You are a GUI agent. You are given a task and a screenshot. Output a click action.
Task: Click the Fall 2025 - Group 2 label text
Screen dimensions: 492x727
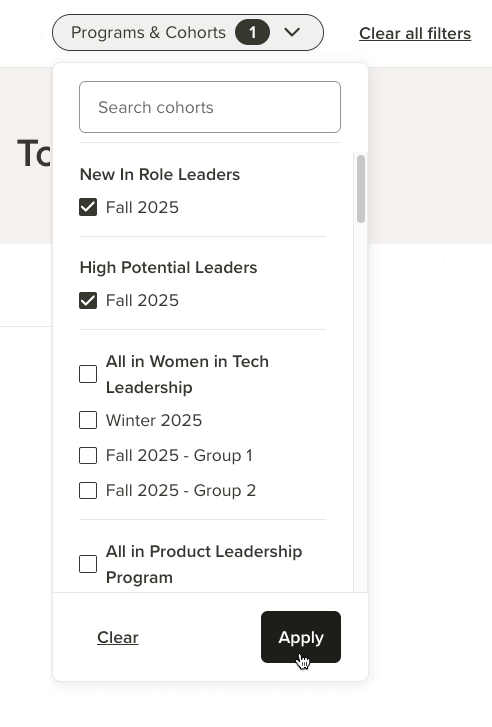181,491
